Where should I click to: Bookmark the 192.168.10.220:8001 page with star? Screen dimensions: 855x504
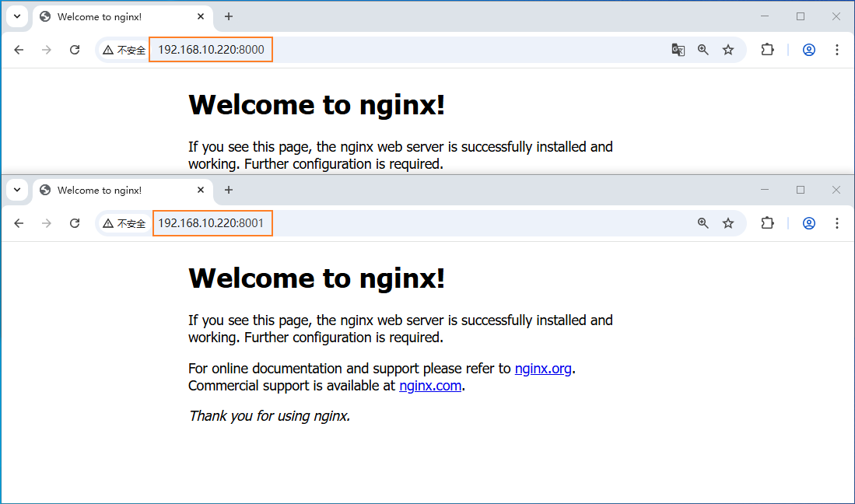pyautogui.click(x=728, y=223)
